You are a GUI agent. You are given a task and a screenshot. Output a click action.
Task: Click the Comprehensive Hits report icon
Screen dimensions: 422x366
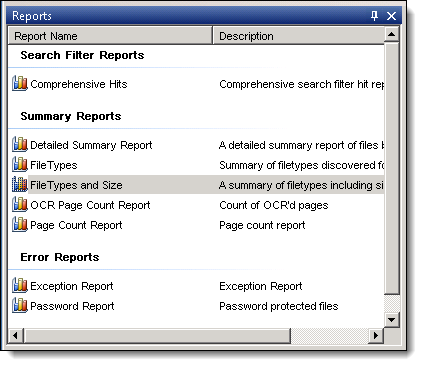(x=20, y=83)
